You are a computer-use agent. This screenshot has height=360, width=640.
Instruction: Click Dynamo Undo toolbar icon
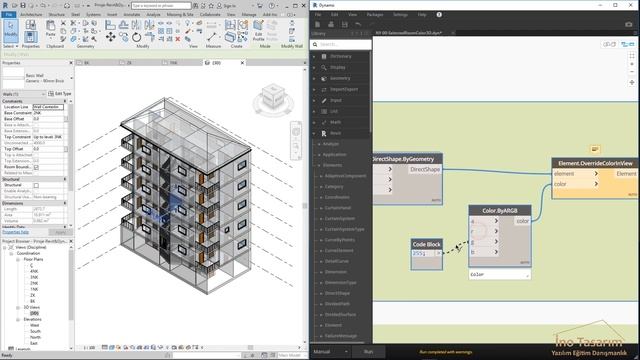[x=358, y=24]
